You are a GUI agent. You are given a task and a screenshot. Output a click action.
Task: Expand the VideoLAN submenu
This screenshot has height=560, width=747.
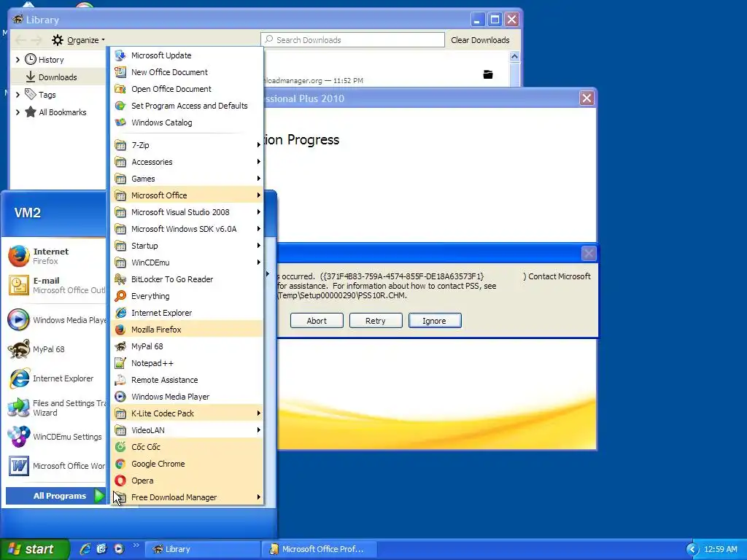(187, 430)
